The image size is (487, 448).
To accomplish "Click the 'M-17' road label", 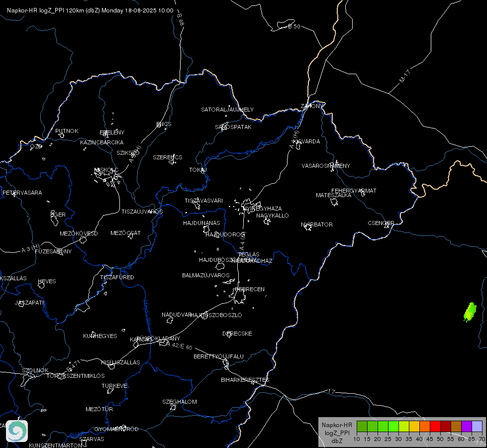I will point(405,76).
